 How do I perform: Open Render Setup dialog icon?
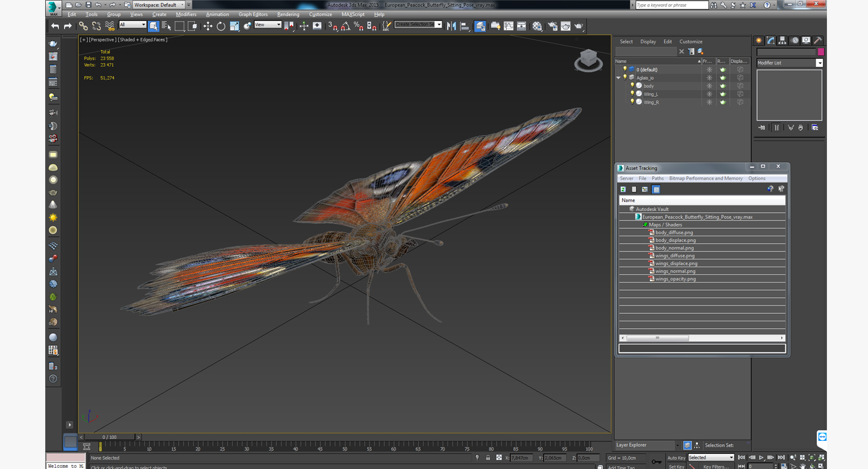(x=552, y=26)
